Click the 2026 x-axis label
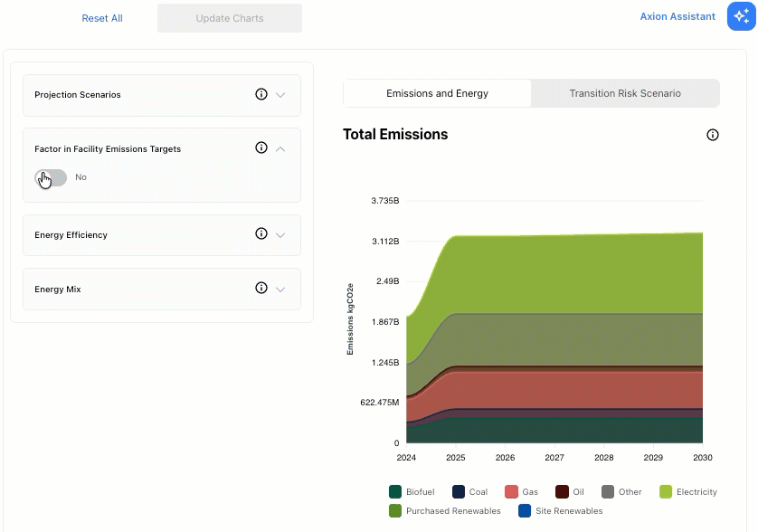Image resolution: width=758 pixels, height=532 pixels. [505, 458]
